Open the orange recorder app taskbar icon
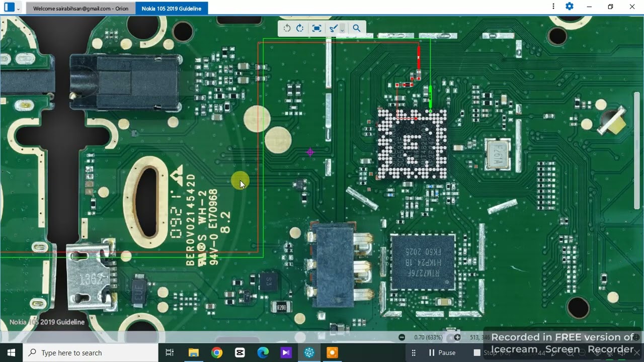The image size is (644, 362). (x=332, y=353)
